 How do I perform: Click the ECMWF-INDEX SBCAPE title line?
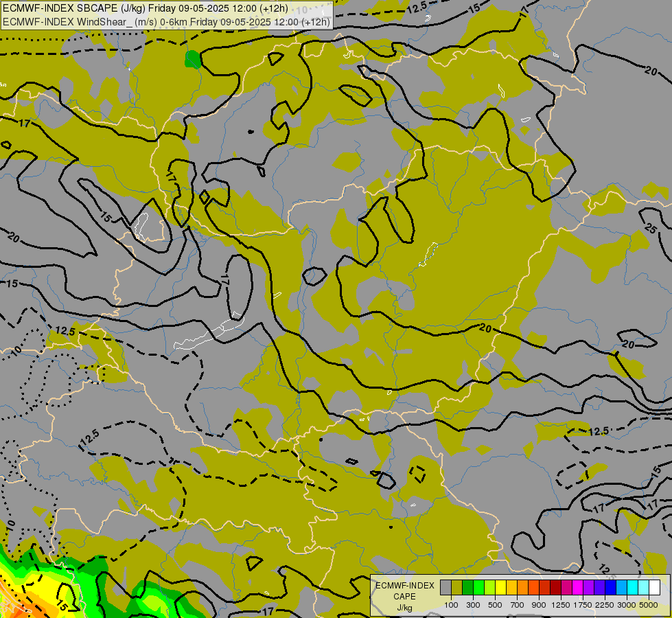(x=146, y=8)
